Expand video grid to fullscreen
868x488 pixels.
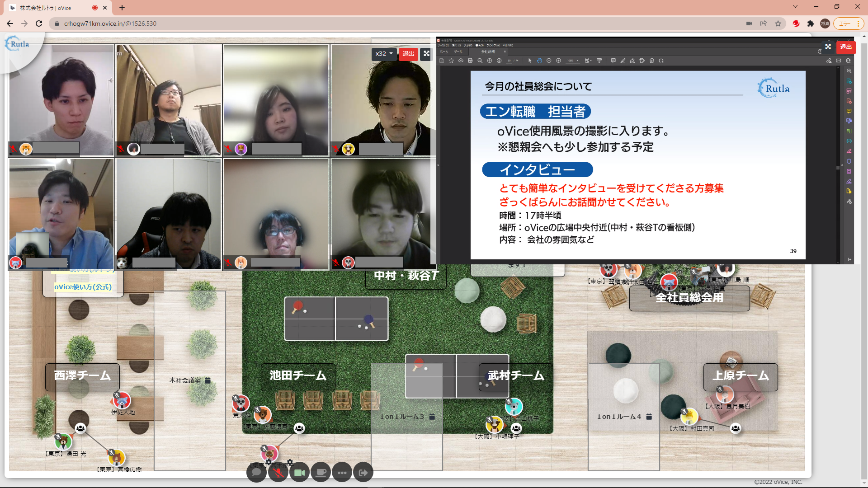426,54
